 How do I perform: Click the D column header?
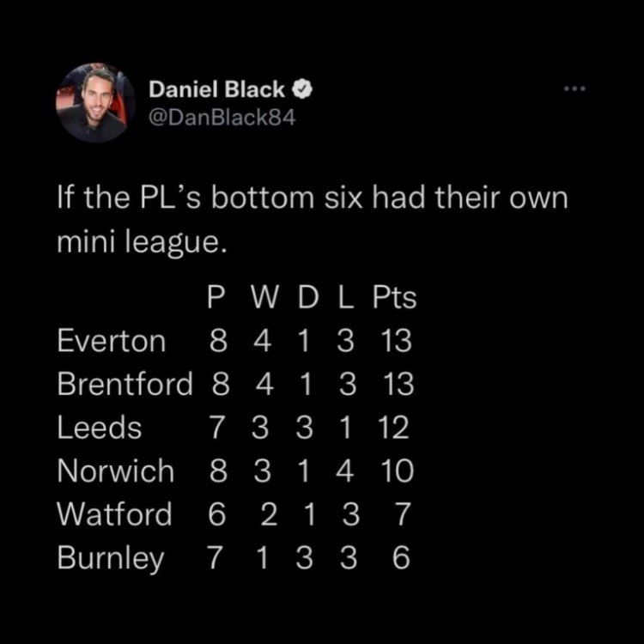tap(306, 299)
